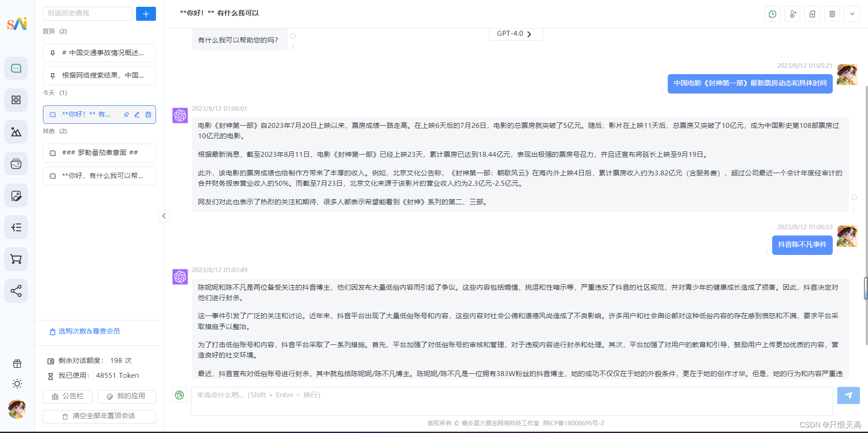
Task: Click the chat title '**你好！** 有什么我可以'
Action: click(x=219, y=13)
